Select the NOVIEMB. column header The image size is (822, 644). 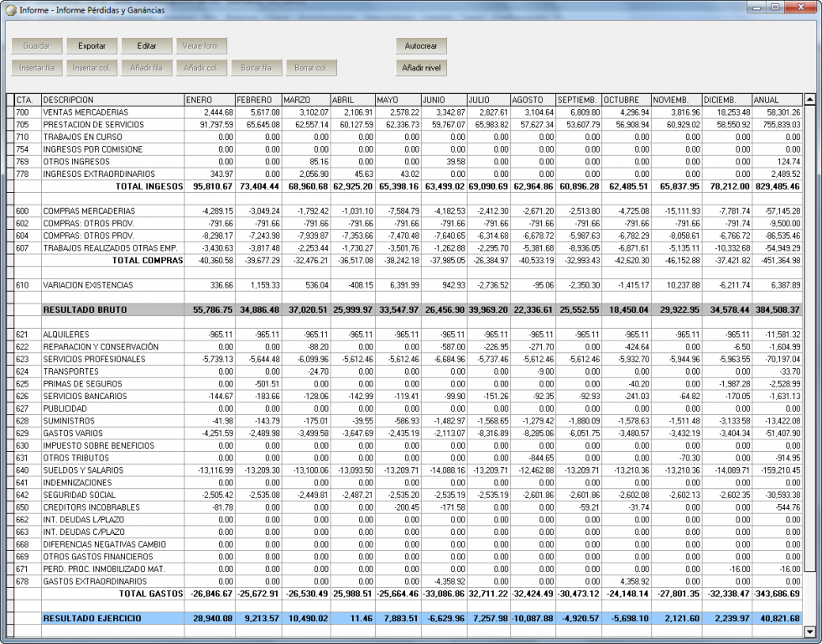[x=676, y=100]
